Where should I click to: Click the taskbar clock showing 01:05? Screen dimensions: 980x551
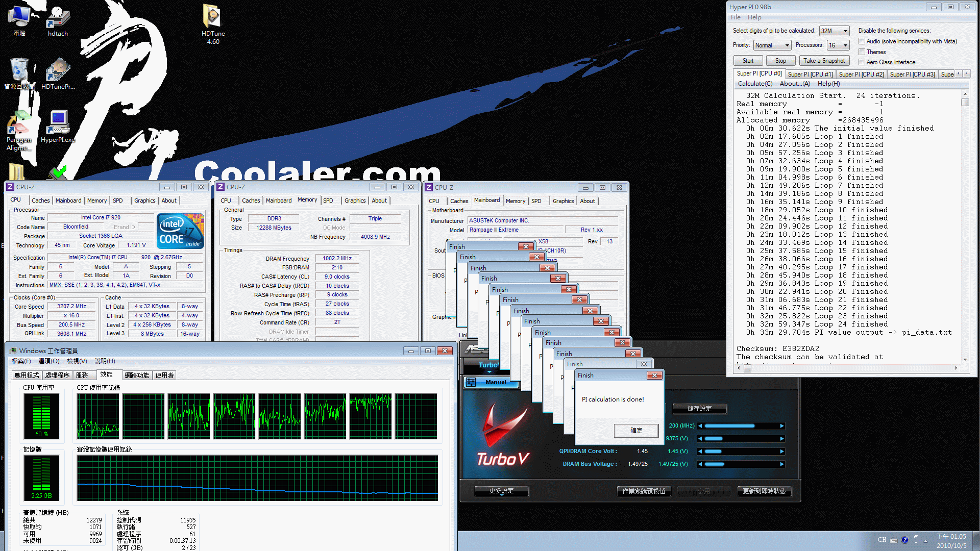(x=951, y=541)
